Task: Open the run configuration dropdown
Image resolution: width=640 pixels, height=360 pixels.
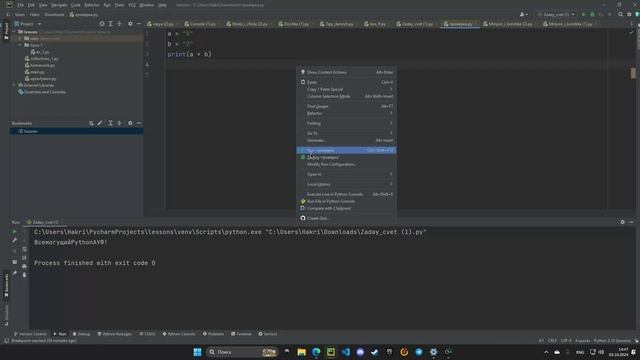Action: (556, 14)
